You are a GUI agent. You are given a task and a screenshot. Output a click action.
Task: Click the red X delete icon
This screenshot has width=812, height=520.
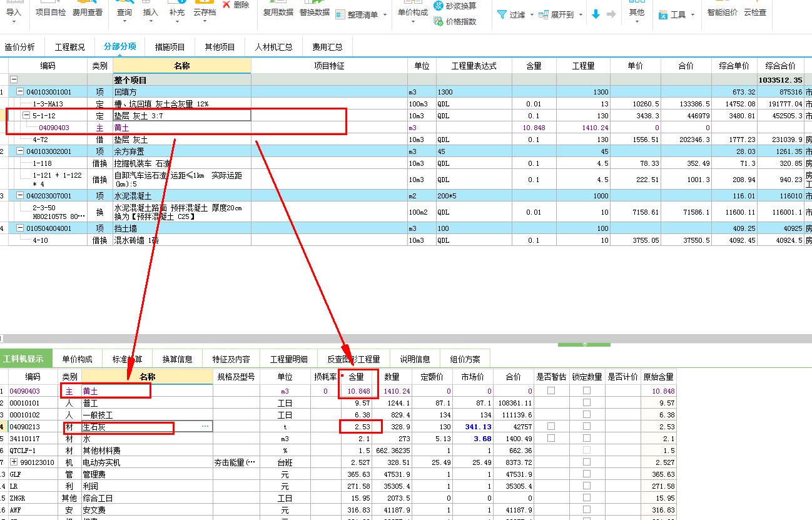click(226, 5)
